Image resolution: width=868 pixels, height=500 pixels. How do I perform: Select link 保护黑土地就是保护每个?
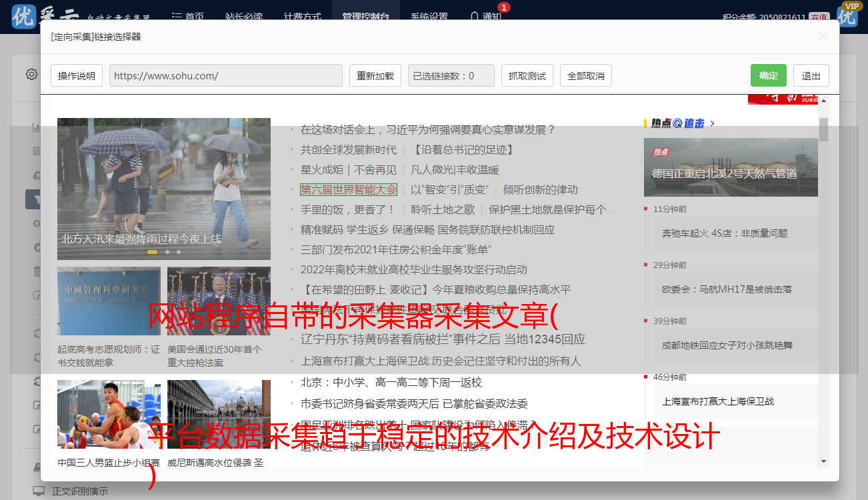click(x=553, y=209)
